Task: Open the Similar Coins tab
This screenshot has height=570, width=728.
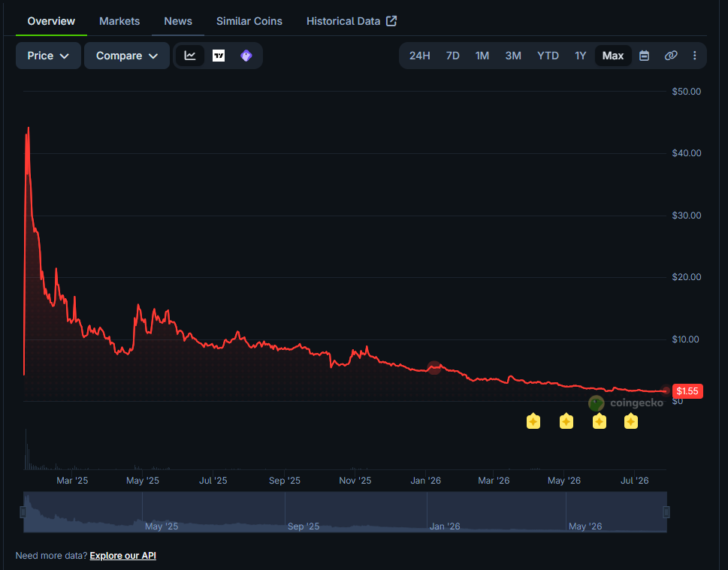Action: [x=249, y=21]
